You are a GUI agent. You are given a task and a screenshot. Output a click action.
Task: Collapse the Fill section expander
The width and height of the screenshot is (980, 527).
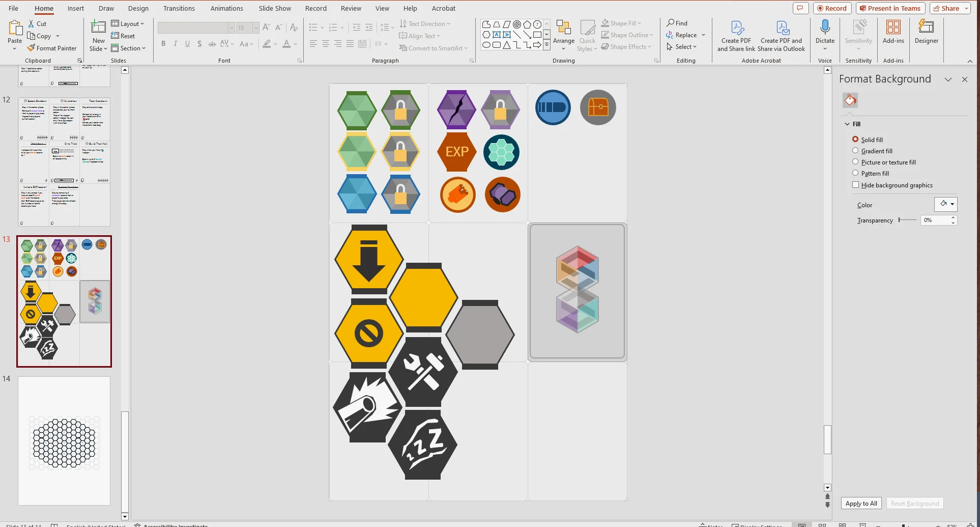click(x=847, y=124)
